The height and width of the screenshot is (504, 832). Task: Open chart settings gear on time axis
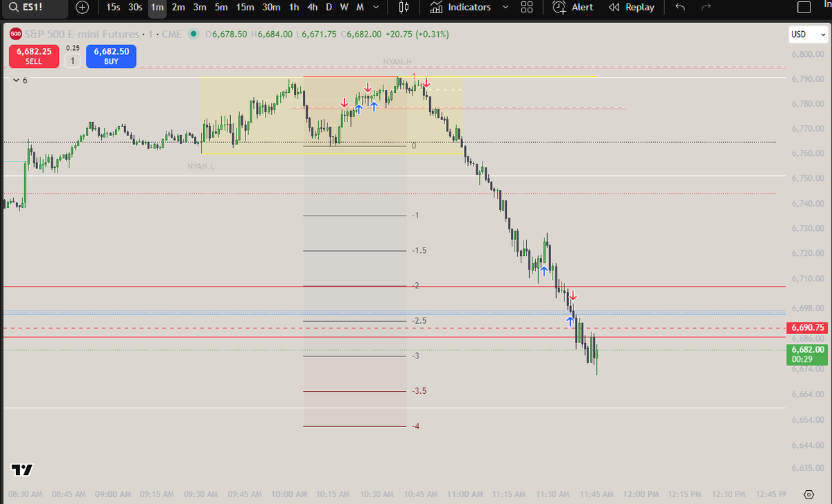click(808, 494)
